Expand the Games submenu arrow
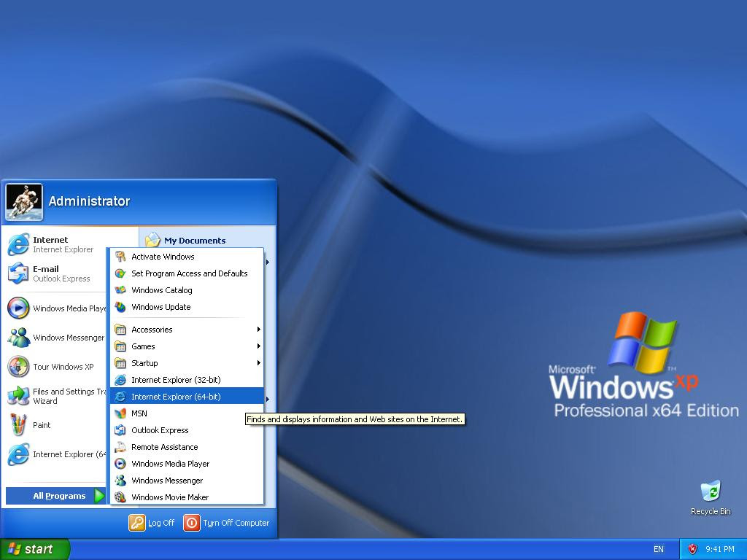This screenshot has width=747, height=560. tap(259, 346)
